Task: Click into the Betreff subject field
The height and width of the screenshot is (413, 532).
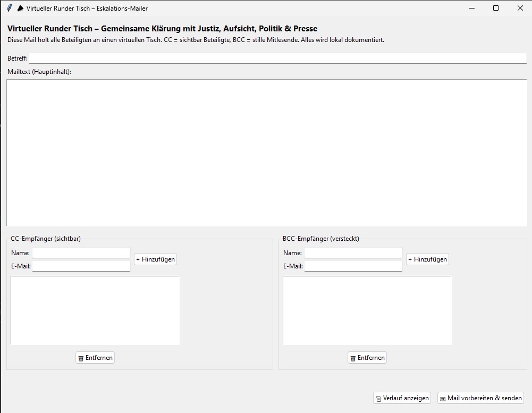Action: [x=277, y=58]
